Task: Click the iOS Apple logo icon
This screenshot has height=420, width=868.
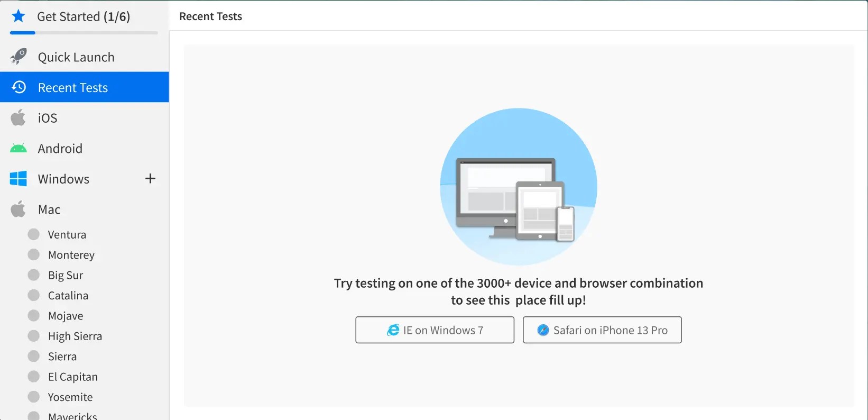Action: (x=18, y=117)
